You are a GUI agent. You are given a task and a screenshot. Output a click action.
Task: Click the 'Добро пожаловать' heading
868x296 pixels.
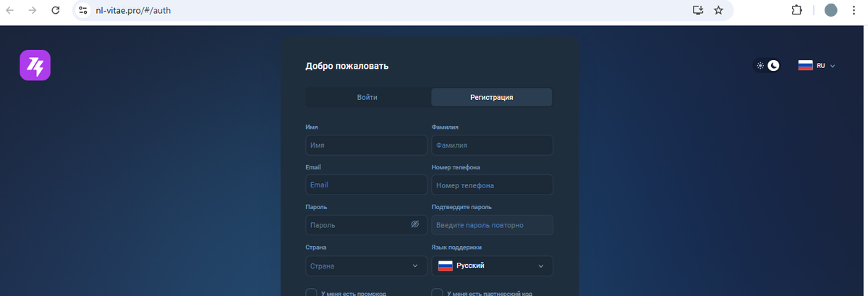pos(346,66)
